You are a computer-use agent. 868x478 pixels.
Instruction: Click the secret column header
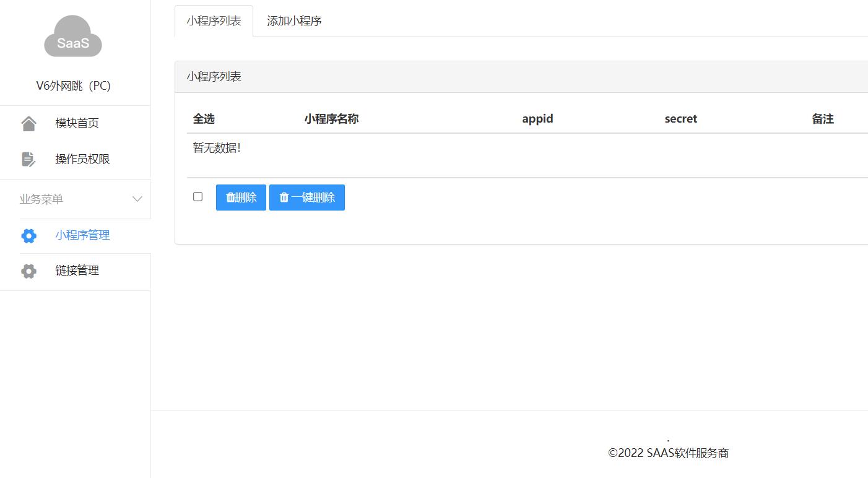680,119
